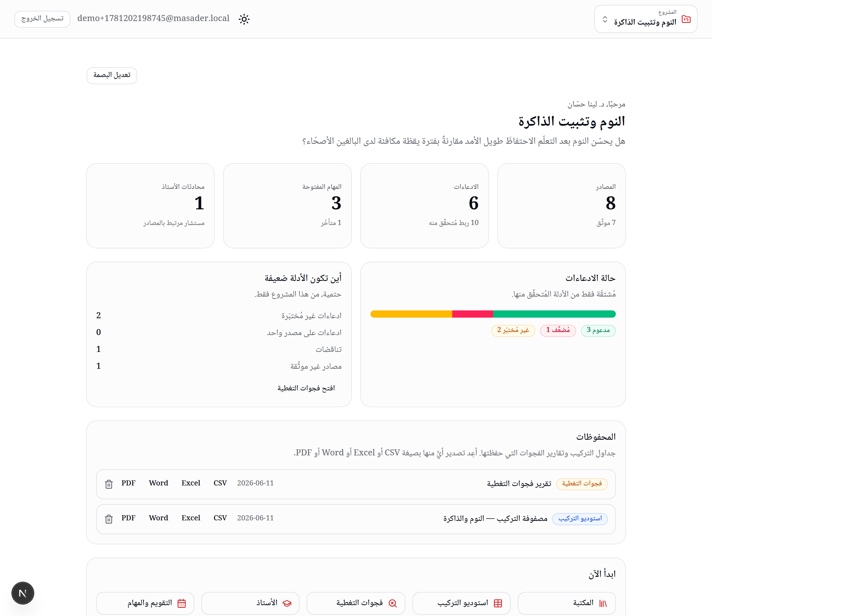The image size is (866, 616).
Task: Export مصفوفة التركيب as Word
Action: pyautogui.click(x=158, y=518)
